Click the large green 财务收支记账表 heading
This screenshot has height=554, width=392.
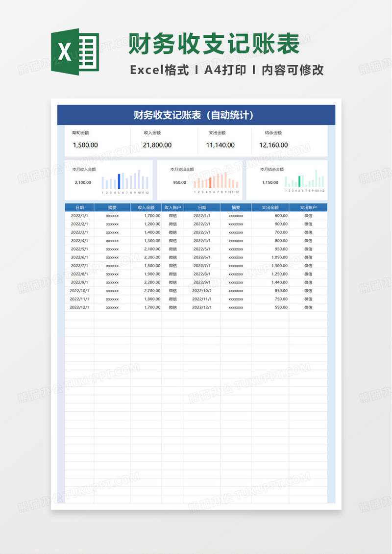pos(214,44)
